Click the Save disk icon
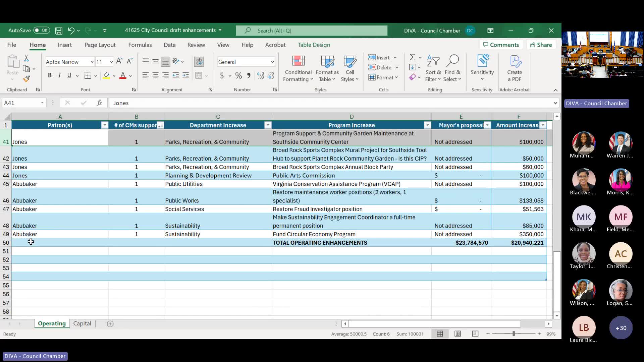This screenshot has height=362, width=644. [59, 31]
